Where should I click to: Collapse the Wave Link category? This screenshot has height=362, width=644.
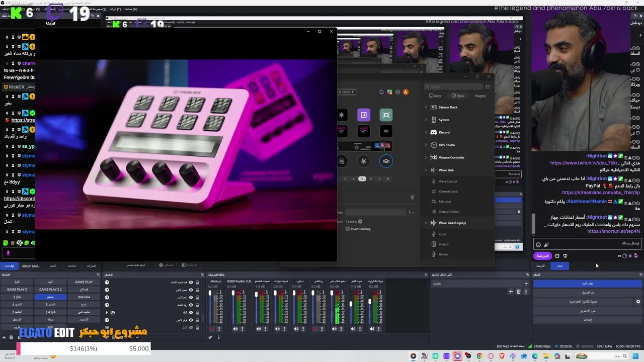(426, 170)
